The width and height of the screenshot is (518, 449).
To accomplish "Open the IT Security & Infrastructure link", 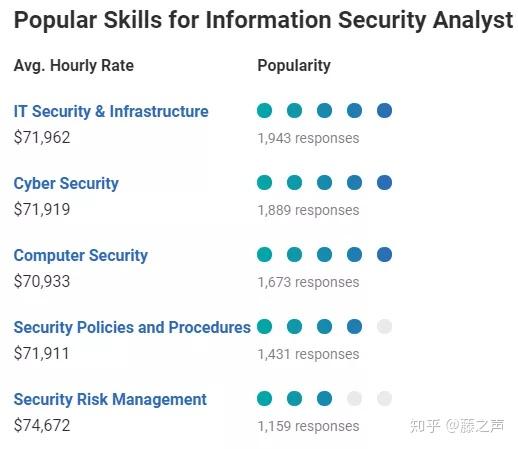I will [x=111, y=111].
